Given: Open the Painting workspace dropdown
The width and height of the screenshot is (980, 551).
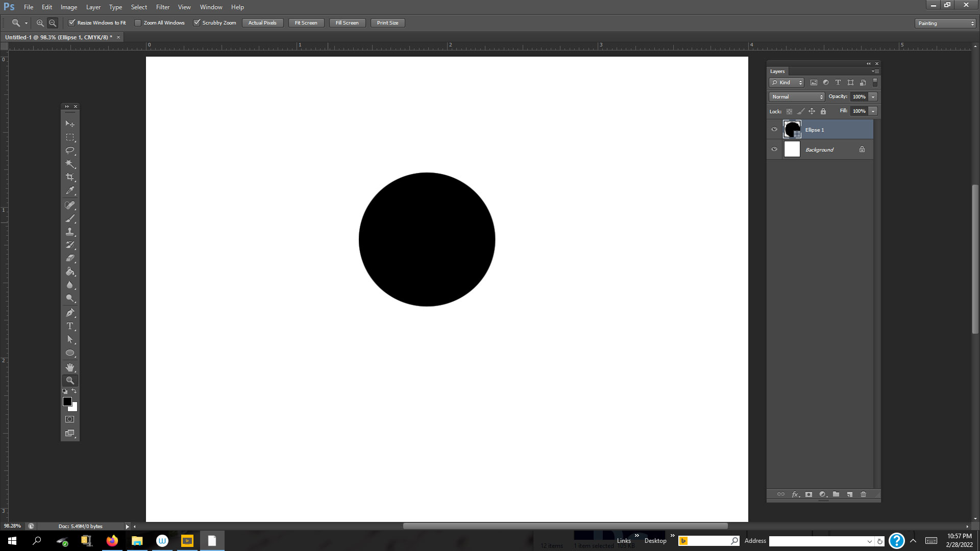Looking at the screenshot, I should click(945, 23).
